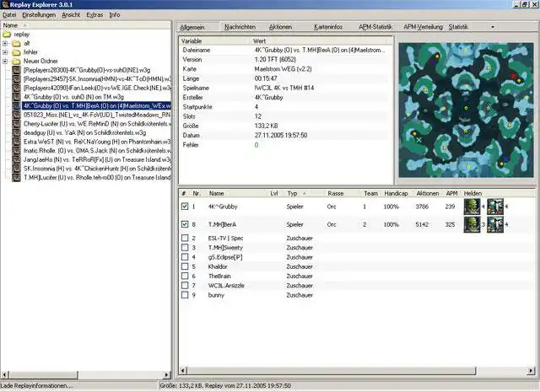Click replay icon for [Replayers28300] file
Image resolution: width=540 pixels, height=392 pixels.
click(17, 70)
